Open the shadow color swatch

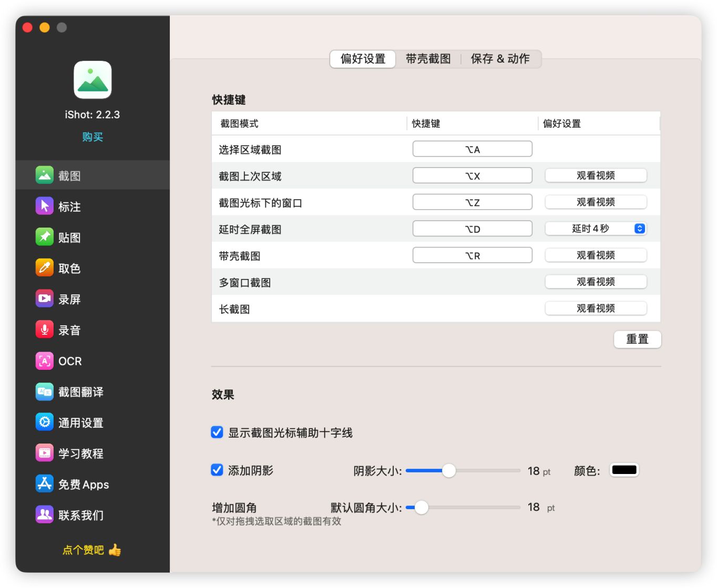pyautogui.click(x=623, y=469)
